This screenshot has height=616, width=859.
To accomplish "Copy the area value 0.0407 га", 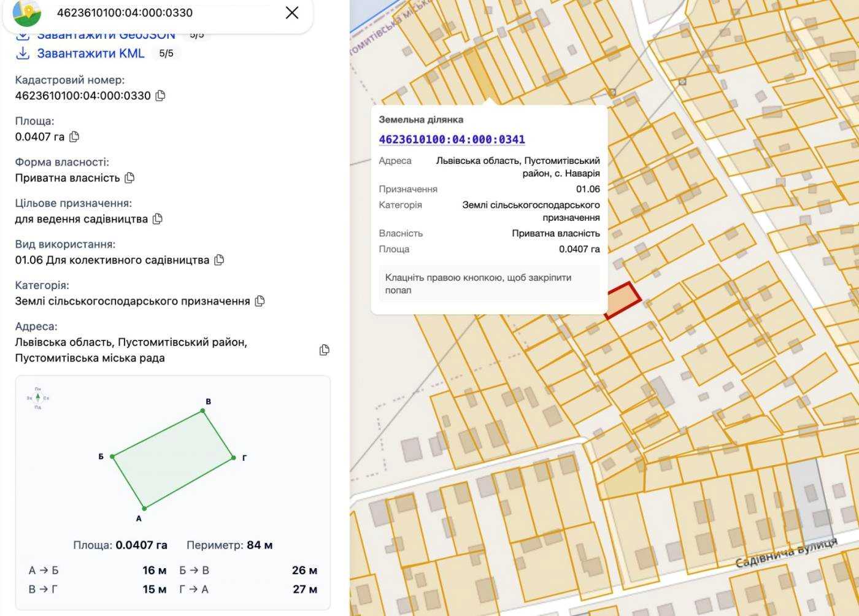I will coord(74,137).
